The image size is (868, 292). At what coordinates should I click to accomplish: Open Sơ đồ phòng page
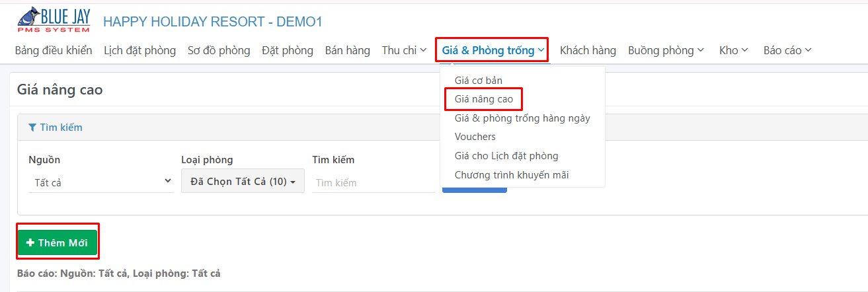click(219, 50)
